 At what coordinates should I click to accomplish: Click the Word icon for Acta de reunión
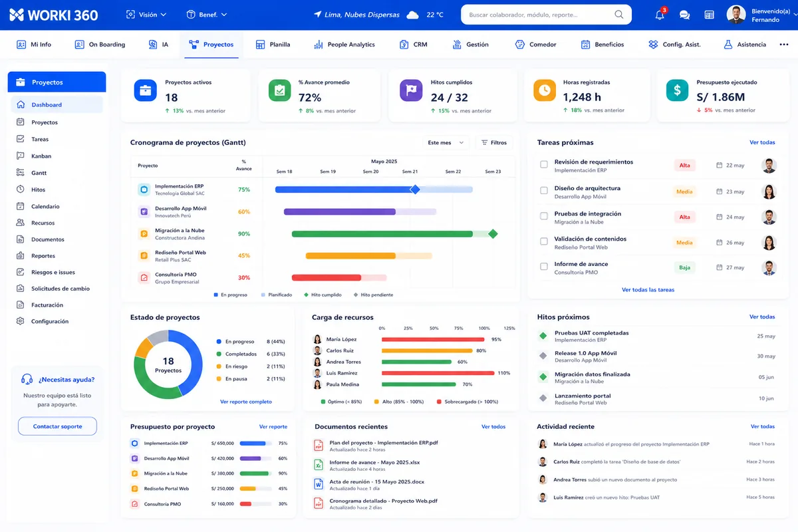click(319, 484)
